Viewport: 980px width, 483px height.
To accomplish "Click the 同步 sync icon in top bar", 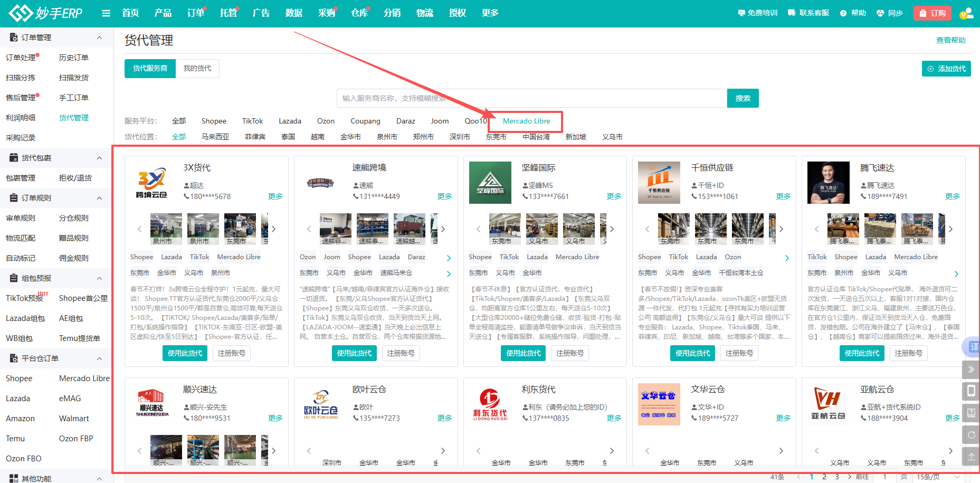I will 880,13.
